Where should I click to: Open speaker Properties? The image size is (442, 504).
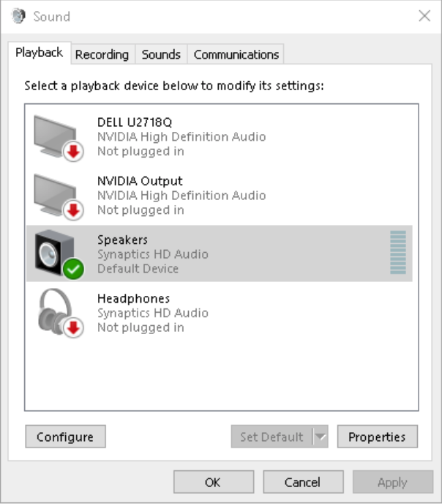377,437
